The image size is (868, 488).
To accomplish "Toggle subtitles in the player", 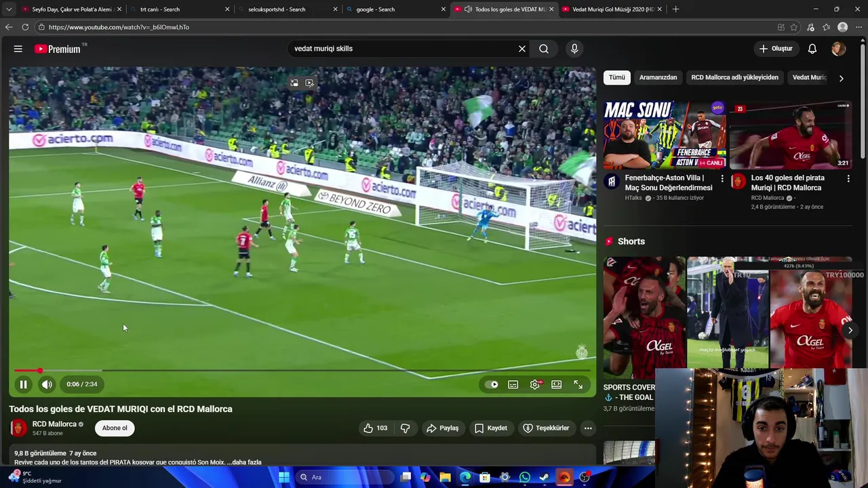I will [x=513, y=384].
